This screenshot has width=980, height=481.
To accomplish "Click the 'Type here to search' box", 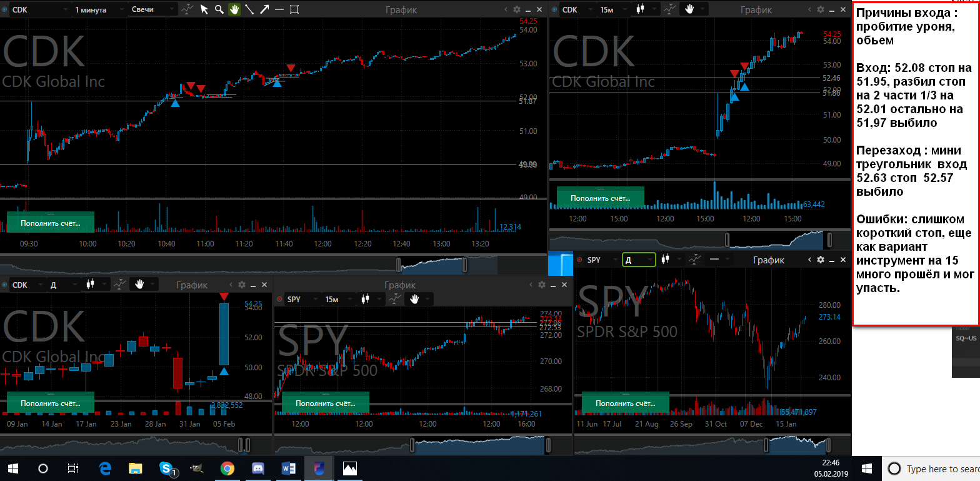I will point(931,468).
